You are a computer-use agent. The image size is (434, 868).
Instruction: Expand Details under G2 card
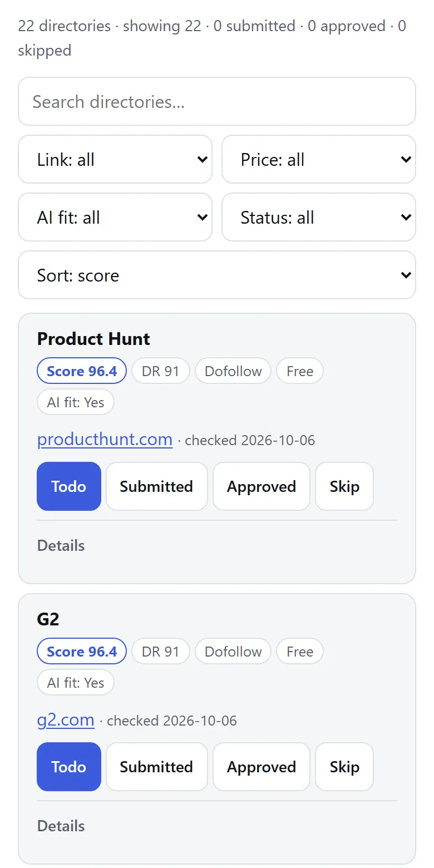[x=61, y=826]
